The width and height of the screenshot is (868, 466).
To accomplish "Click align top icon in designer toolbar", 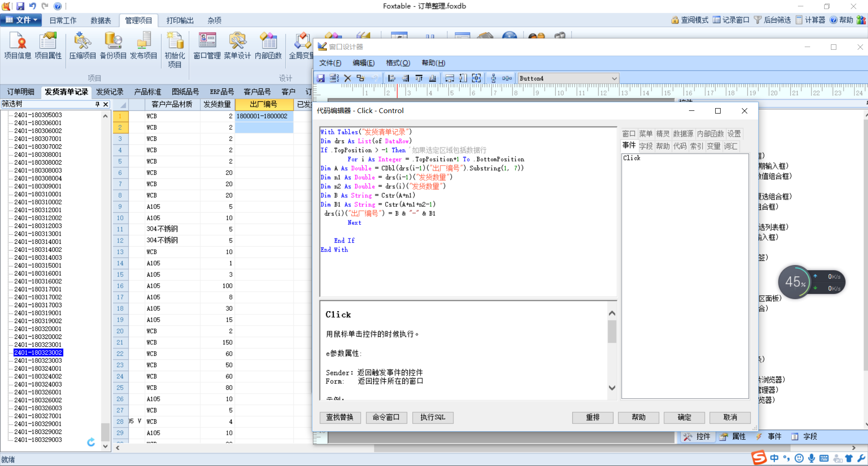I will (x=419, y=78).
